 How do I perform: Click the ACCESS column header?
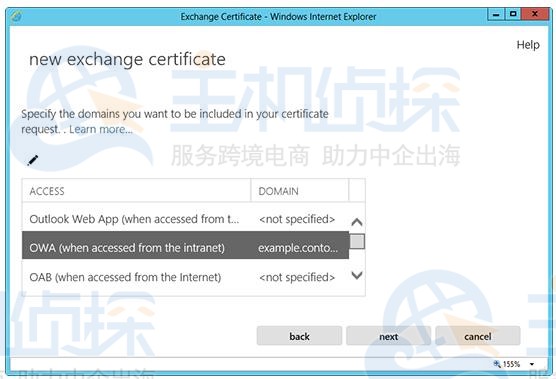[137, 191]
